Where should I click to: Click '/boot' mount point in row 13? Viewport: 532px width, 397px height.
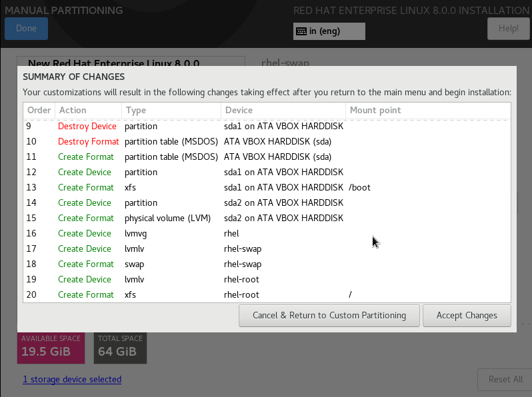pos(359,187)
